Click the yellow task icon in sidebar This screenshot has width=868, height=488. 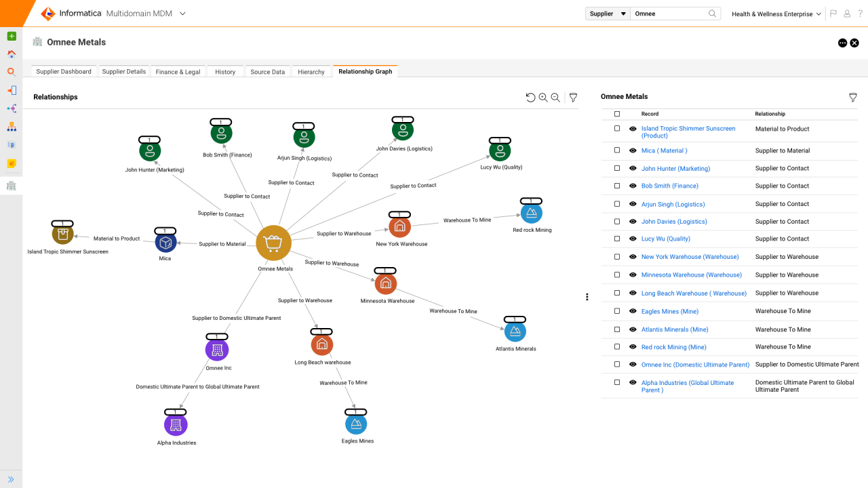click(12, 163)
